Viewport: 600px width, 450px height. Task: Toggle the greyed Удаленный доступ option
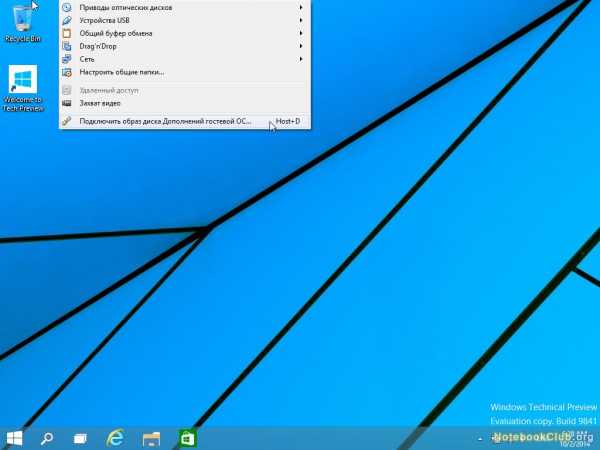click(108, 90)
